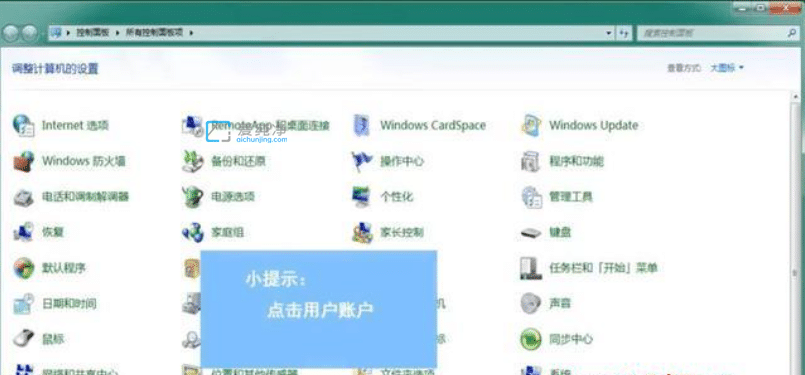Open 家庭组 icon
Screen dimensions: 805x375
[x=193, y=232]
